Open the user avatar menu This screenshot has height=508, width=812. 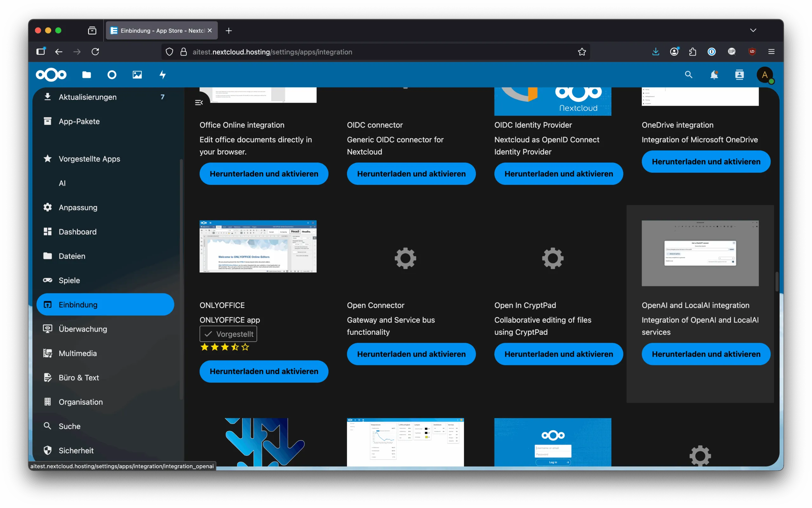[765, 75]
